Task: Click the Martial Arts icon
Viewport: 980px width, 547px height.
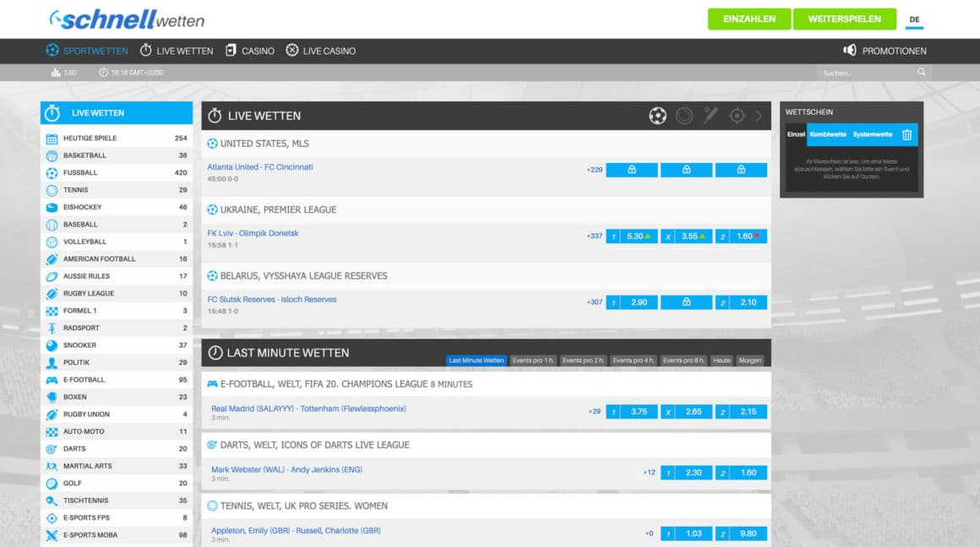Action: [52, 466]
